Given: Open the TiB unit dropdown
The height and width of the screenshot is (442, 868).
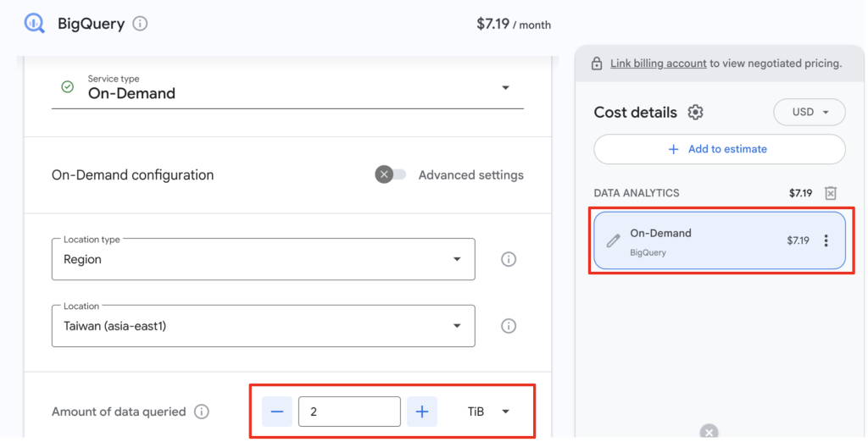Looking at the screenshot, I should 489,412.
